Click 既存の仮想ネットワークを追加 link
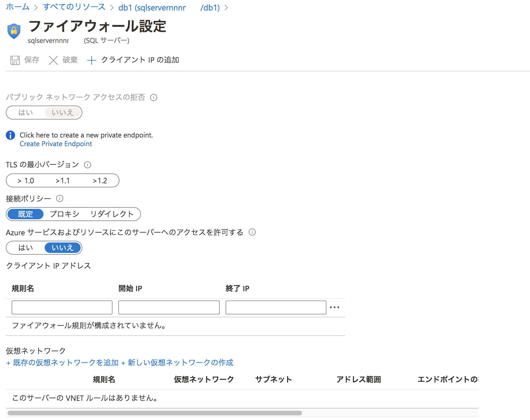Image resolution: width=530 pixels, height=420 pixels. 62,363
